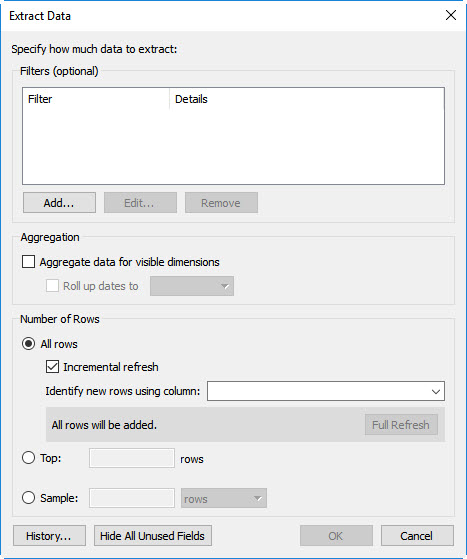The height and width of the screenshot is (559, 467).
Task: Click the Full Refresh button
Action: click(401, 425)
